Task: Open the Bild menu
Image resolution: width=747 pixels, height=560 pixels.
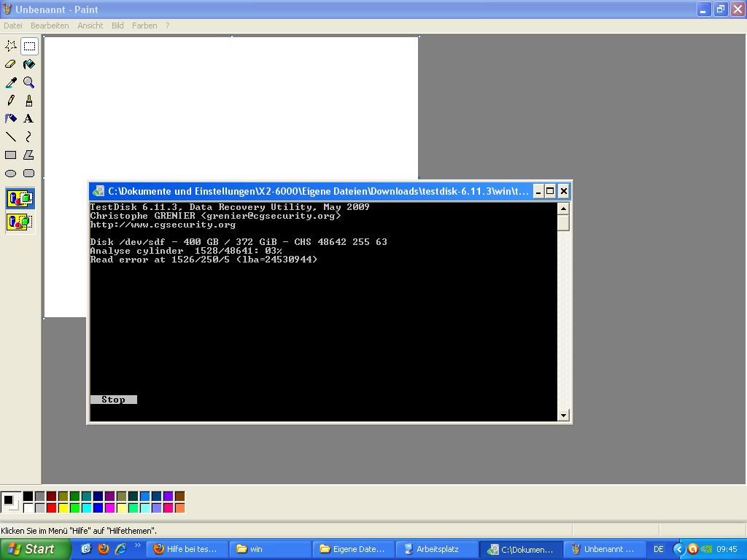Action: [x=117, y=26]
